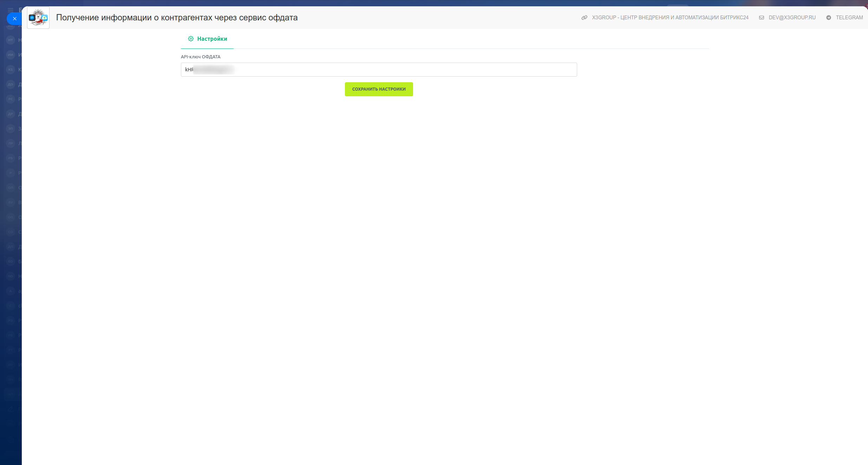Select the НТ item in the sidebar
Image resolution: width=868 pixels, height=465 pixels.
[11, 40]
